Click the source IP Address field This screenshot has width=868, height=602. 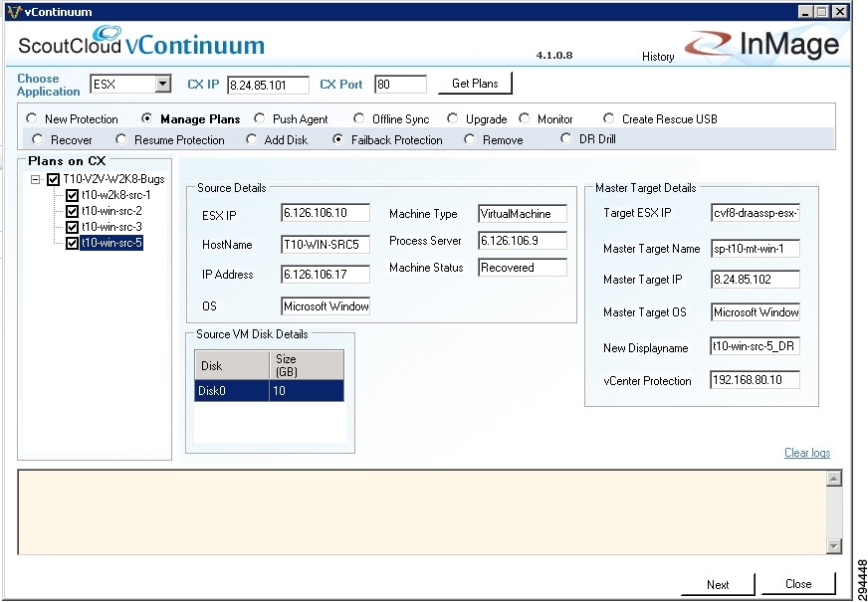(325, 275)
